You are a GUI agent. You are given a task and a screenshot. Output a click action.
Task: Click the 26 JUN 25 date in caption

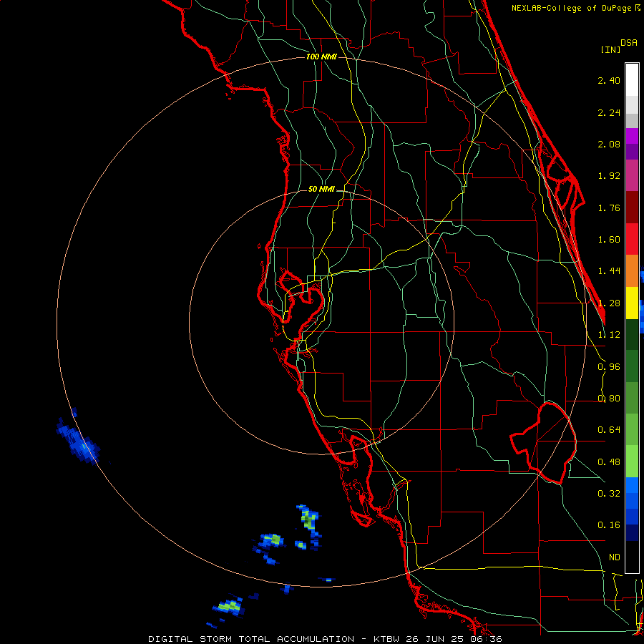tap(434, 639)
